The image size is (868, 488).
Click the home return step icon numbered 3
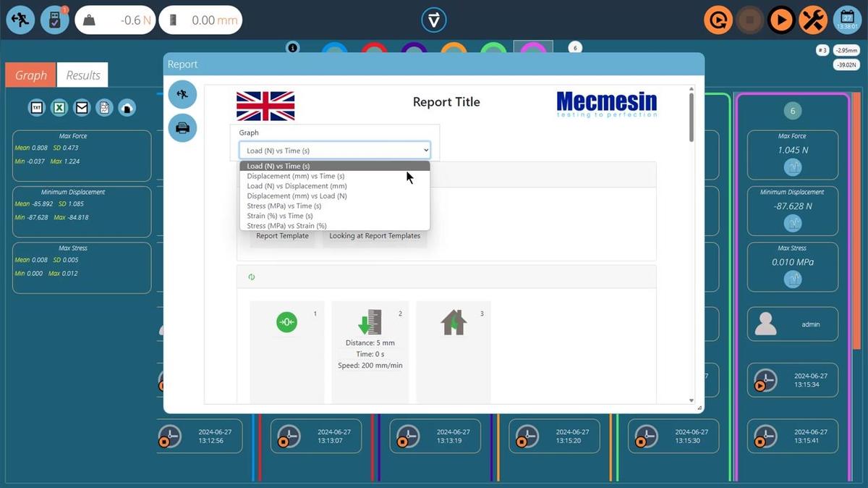(x=454, y=322)
